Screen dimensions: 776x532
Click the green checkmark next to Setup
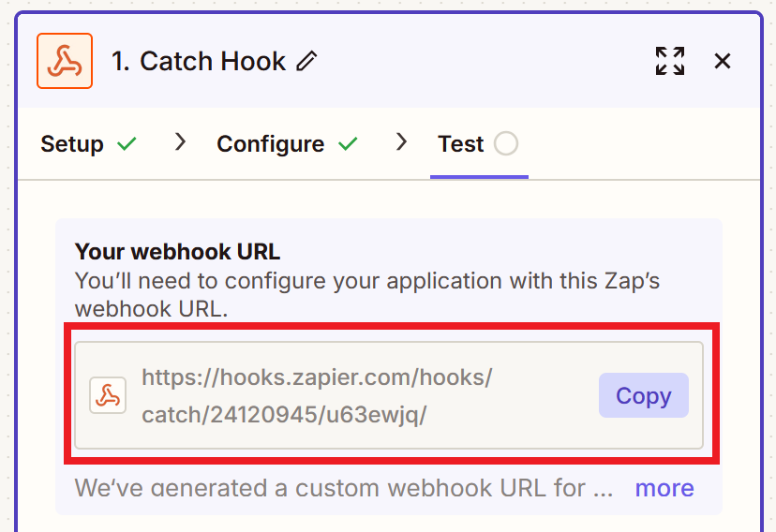[127, 144]
